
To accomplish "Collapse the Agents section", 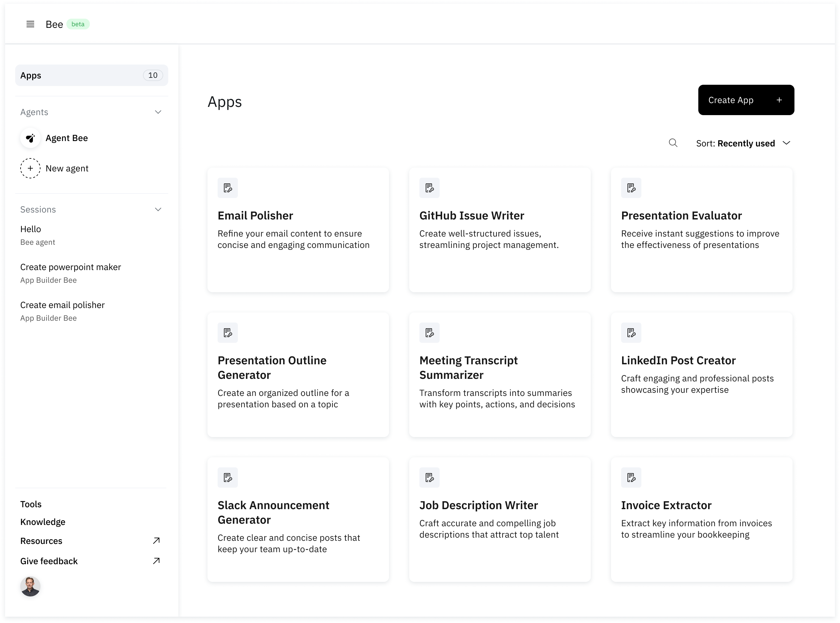I will tap(158, 112).
